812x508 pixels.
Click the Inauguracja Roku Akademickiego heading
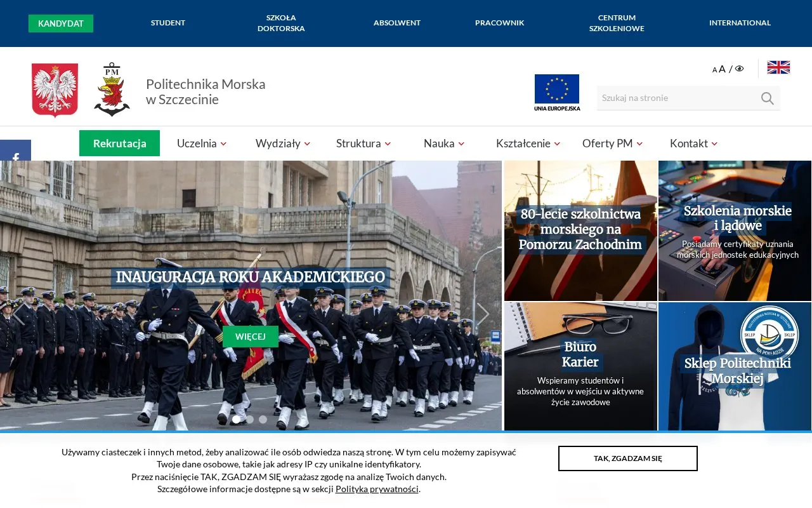[251, 277]
